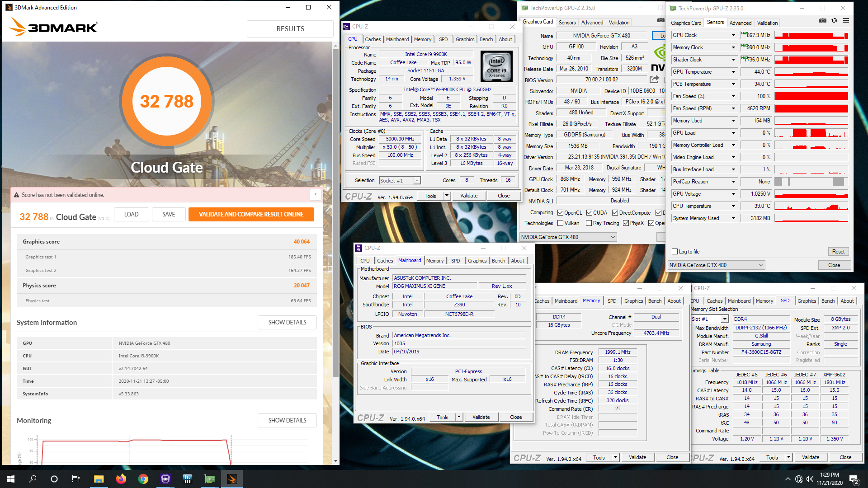868x488 pixels.
Task: Toggle the PhysX checkbox in GPU-Z
Action: pos(626,223)
